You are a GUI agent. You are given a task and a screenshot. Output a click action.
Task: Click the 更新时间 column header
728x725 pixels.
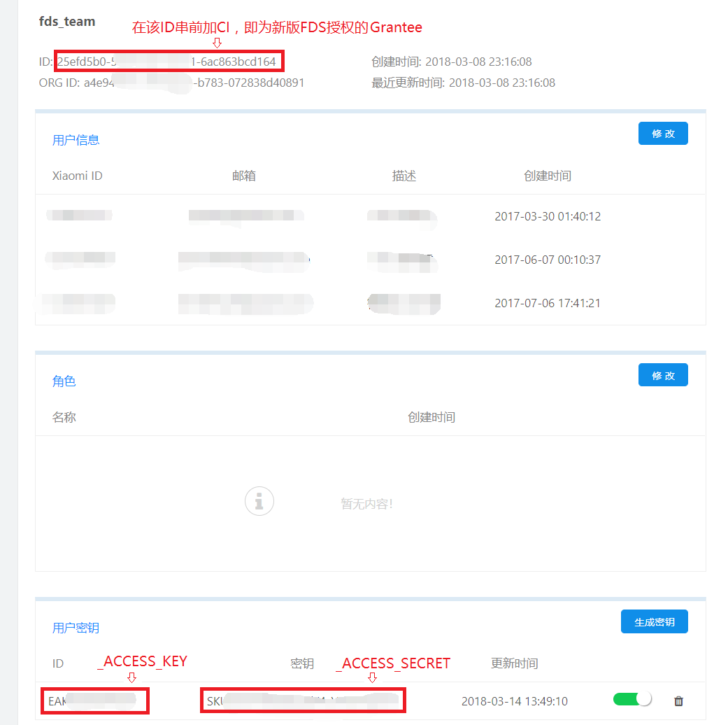click(515, 663)
